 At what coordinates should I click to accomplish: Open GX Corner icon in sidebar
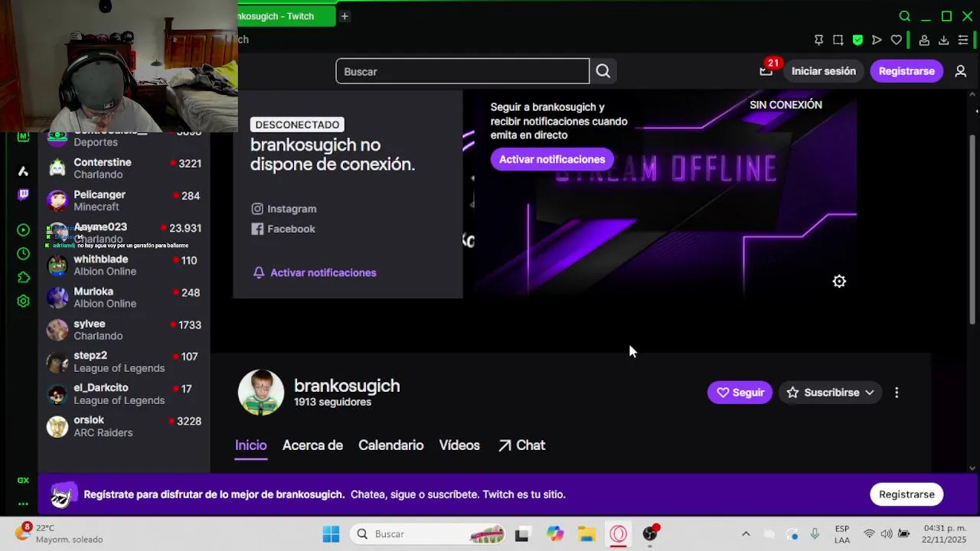23,480
